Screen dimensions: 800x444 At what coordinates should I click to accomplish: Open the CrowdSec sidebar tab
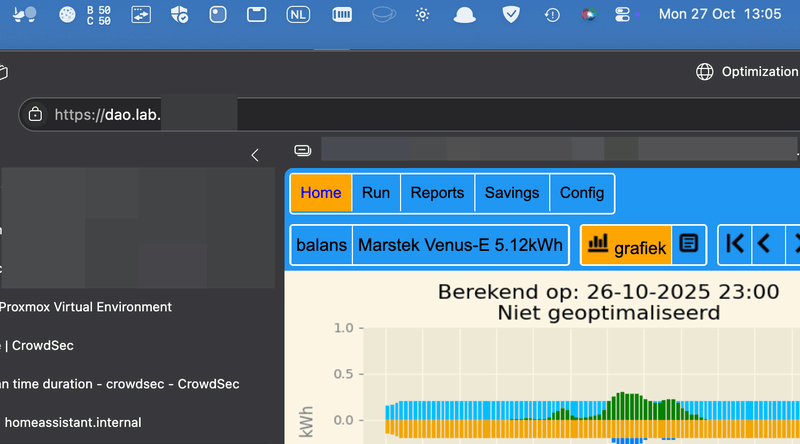tap(37, 346)
